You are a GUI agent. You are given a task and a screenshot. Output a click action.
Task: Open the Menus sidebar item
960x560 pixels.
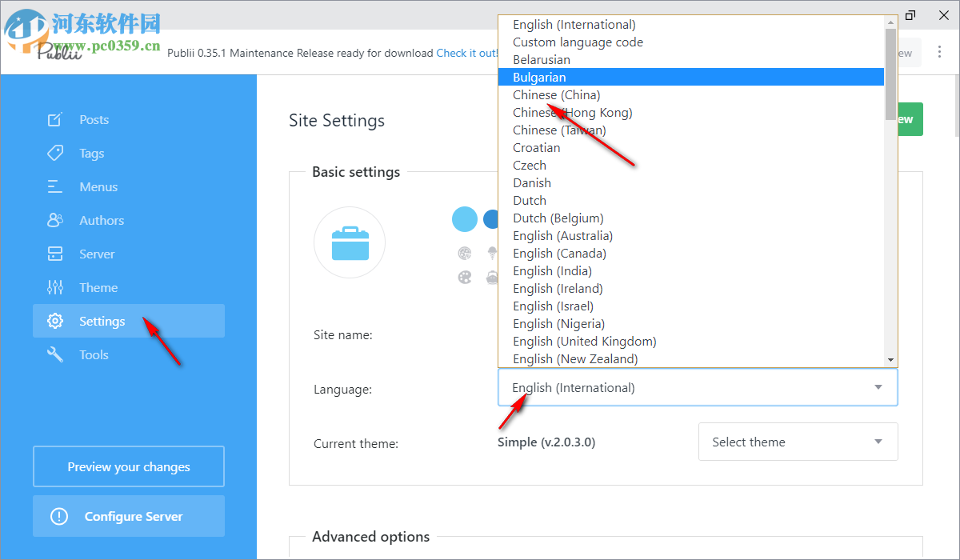[x=98, y=187]
